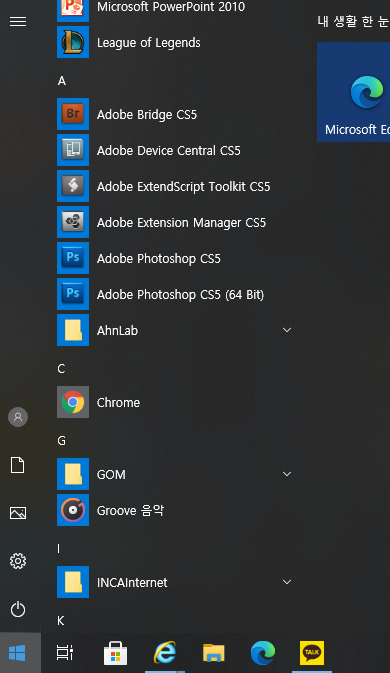Select Microsoft PowerPoint 2010 label
This screenshot has width=390, height=673.
tap(171, 7)
